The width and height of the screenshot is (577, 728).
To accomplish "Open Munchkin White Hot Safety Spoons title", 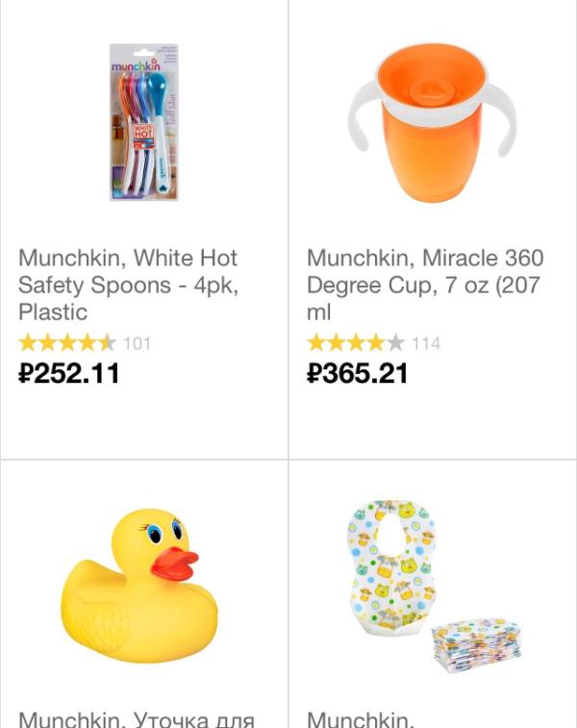I will [128, 285].
